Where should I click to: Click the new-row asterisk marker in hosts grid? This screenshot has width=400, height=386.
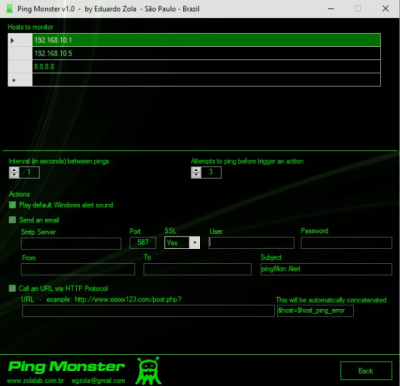(x=14, y=80)
